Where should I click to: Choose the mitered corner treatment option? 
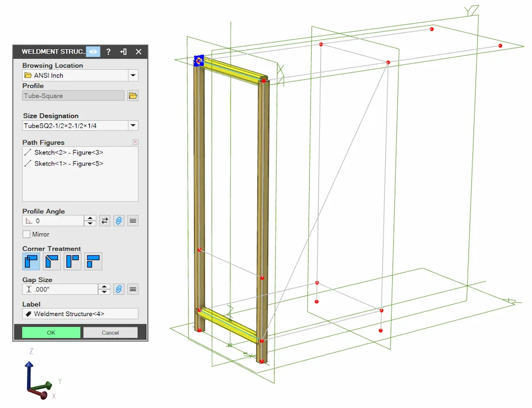click(52, 262)
